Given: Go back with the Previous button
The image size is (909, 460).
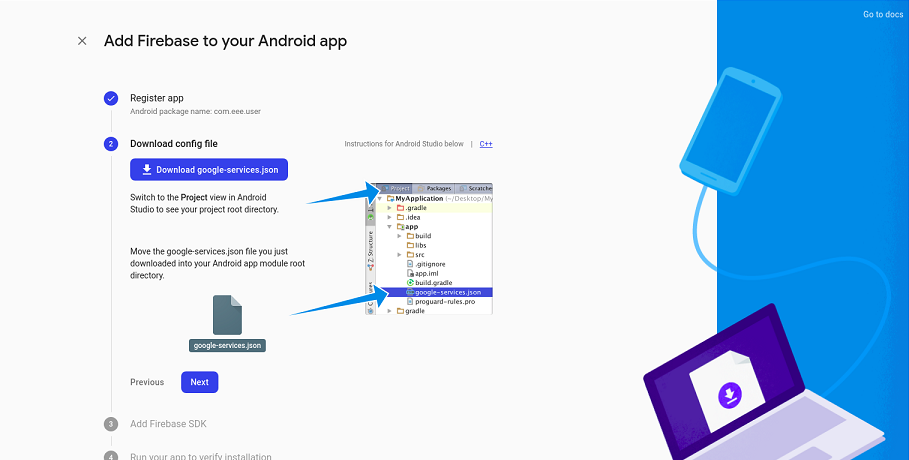Looking at the screenshot, I should click(147, 382).
